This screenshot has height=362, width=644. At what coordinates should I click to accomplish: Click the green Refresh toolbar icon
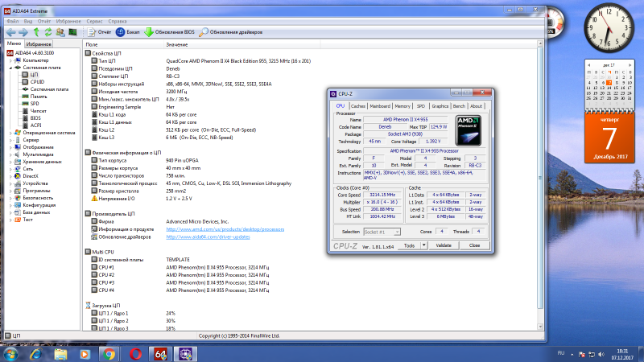(x=49, y=32)
